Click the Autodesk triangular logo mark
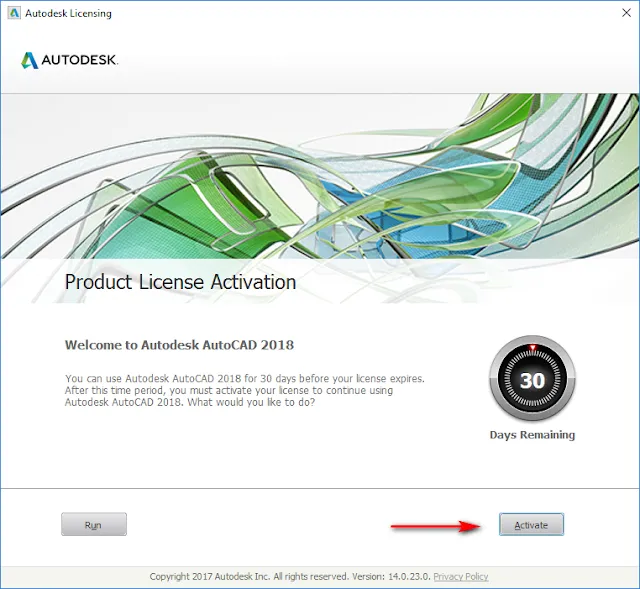The width and height of the screenshot is (640, 589). pos(29,60)
